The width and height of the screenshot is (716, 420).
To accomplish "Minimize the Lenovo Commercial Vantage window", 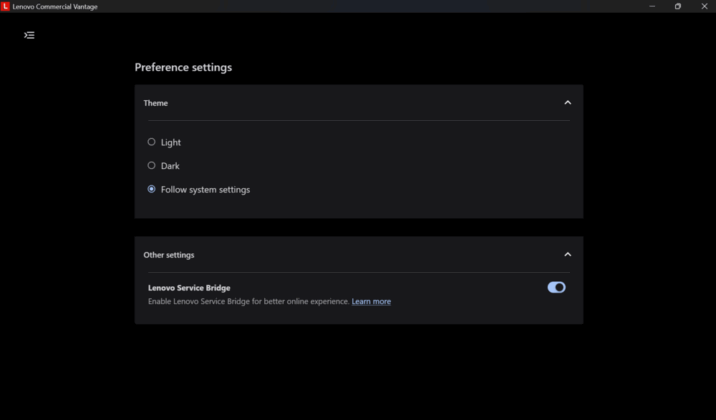I will click(x=652, y=6).
